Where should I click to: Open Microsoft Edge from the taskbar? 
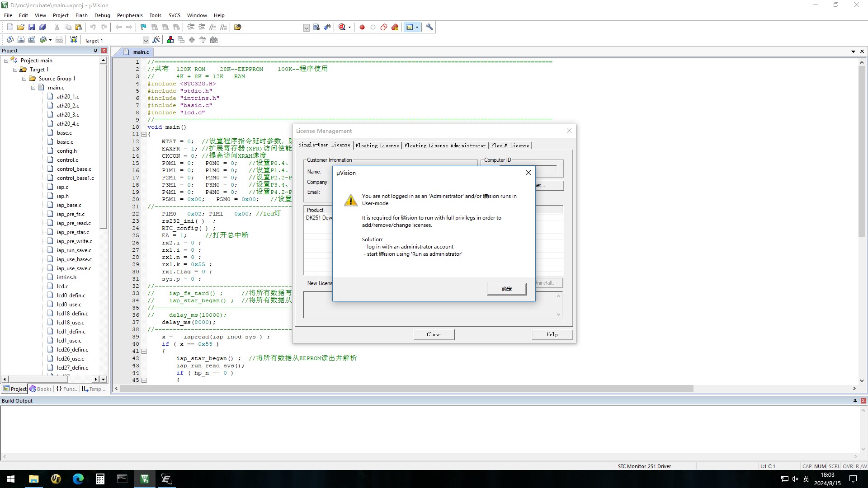click(78, 479)
